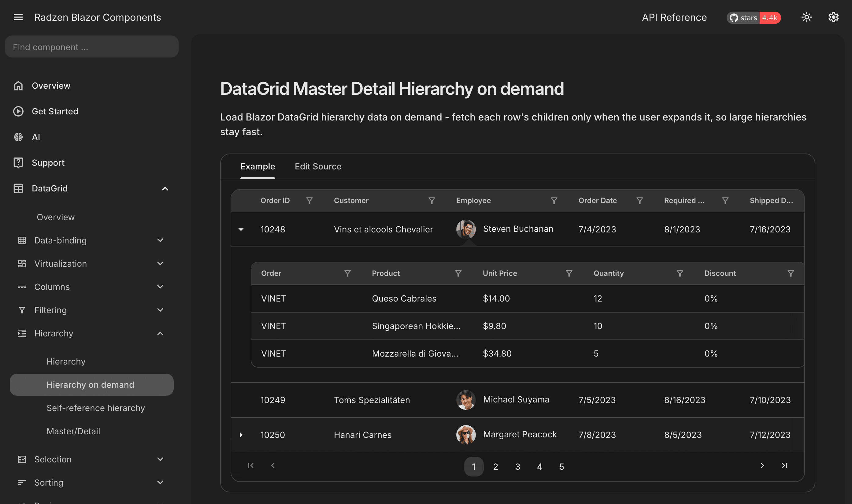Expand the Selection sidebar group

coord(160,460)
